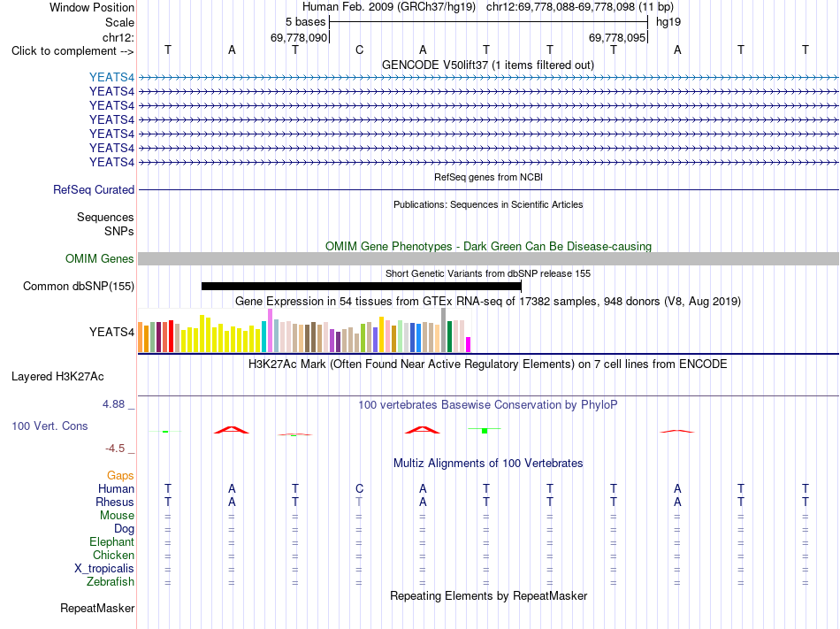840x629 pixels.
Task: Click the chr12: ruler label
Action: [x=118, y=37]
